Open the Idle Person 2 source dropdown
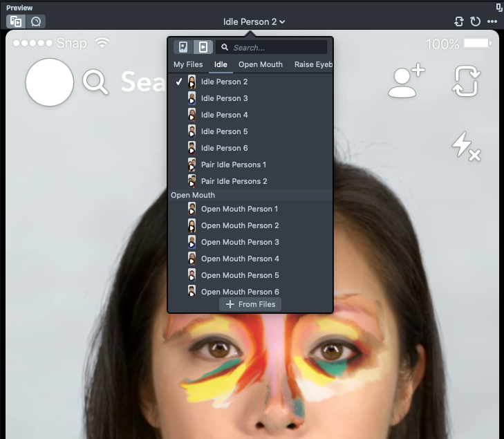 [x=254, y=21]
